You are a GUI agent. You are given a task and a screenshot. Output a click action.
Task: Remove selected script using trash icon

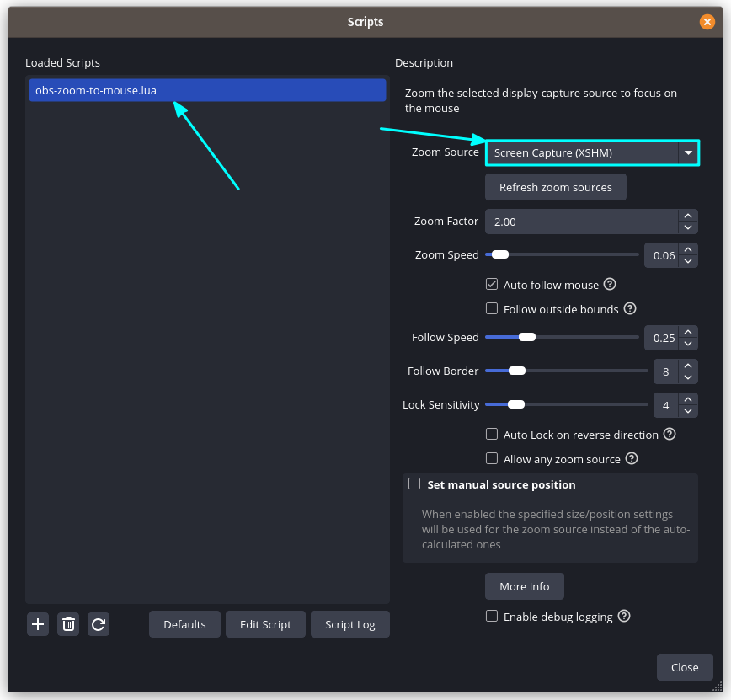coord(67,624)
